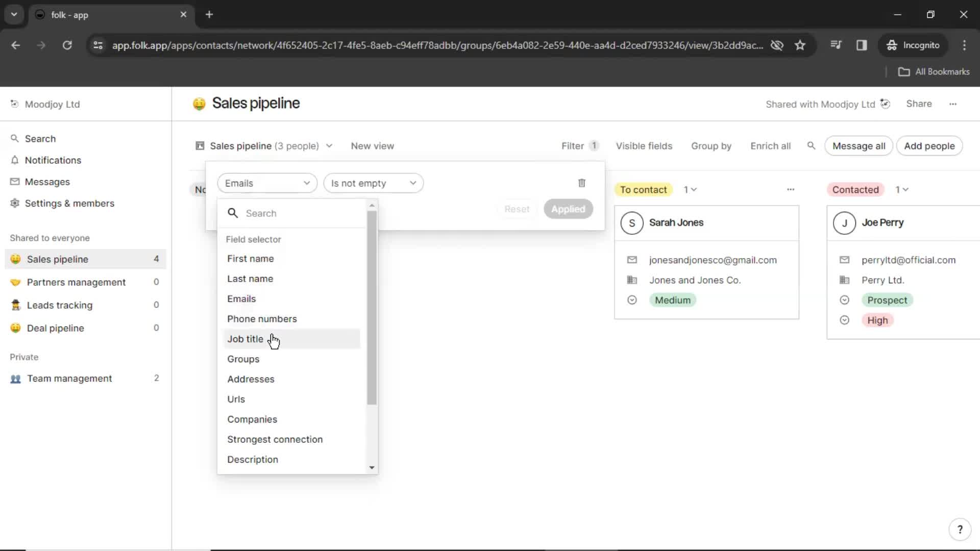Select Job title field
This screenshot has width=980, height=551.
pos(292,339)
